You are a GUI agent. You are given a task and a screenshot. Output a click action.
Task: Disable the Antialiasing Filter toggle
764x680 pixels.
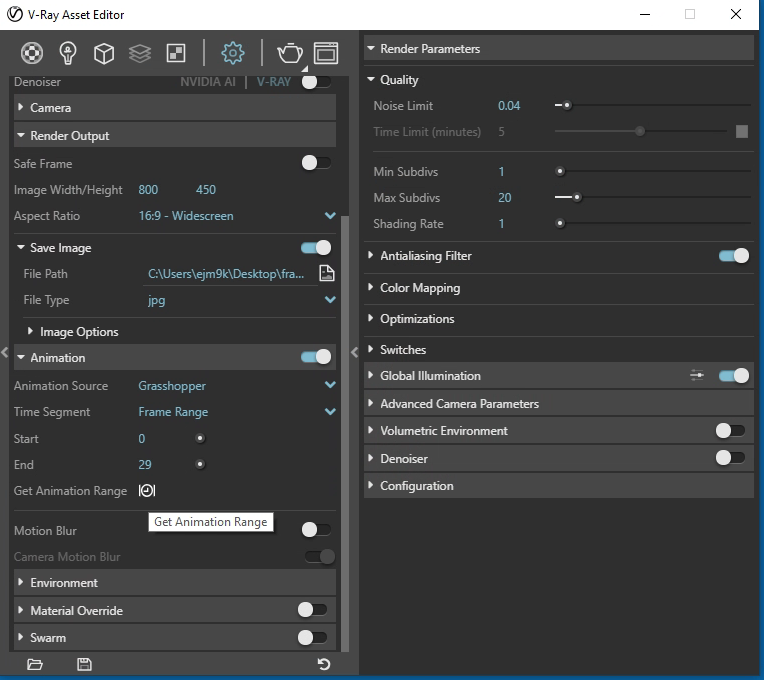[x=734, y=255]
